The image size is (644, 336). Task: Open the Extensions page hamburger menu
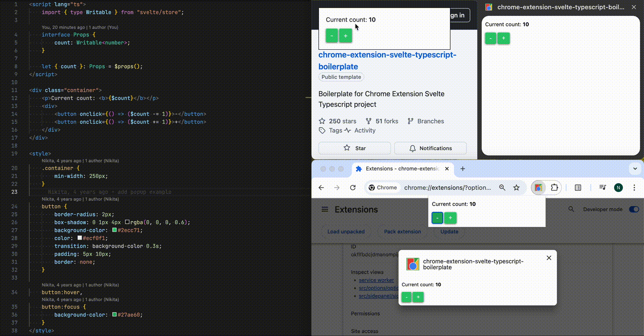(x=325, y=209)
